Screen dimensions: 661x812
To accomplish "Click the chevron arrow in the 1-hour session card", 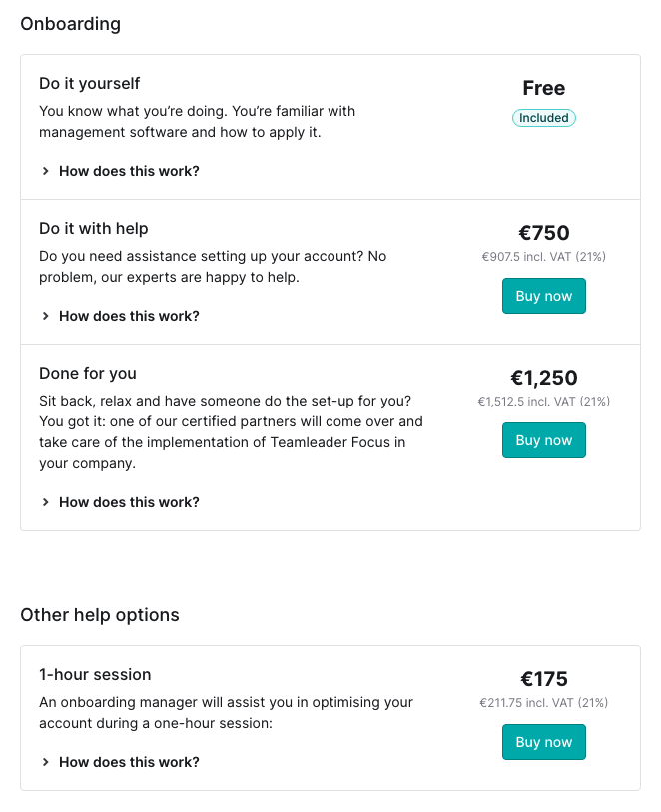I will pos(45,762).
